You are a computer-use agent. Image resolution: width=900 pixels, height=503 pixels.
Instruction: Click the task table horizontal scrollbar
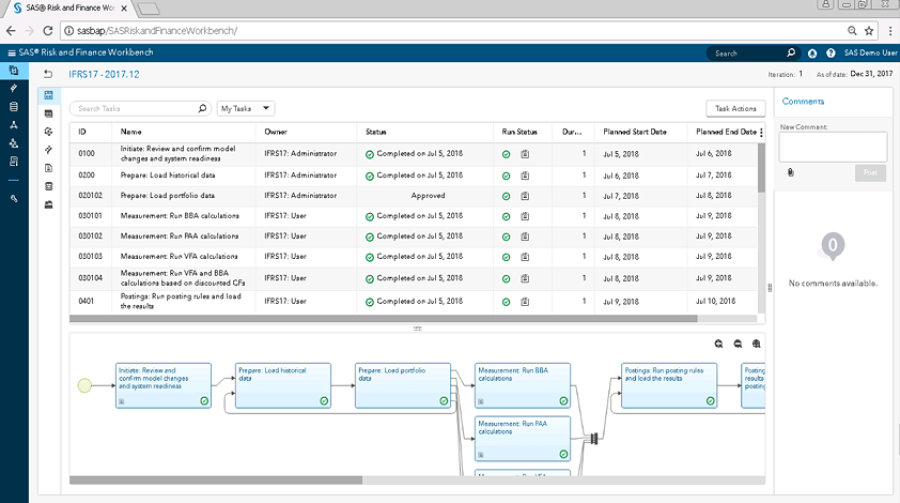coord(383,318)
